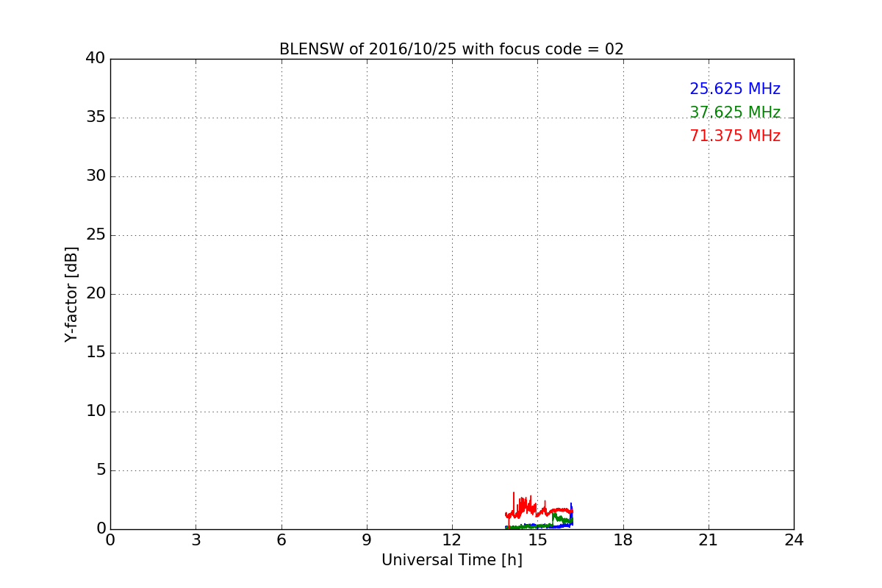Click x-axis tick label 6
This screenshot has width=882, height=588.
click(x=282, y=540)
